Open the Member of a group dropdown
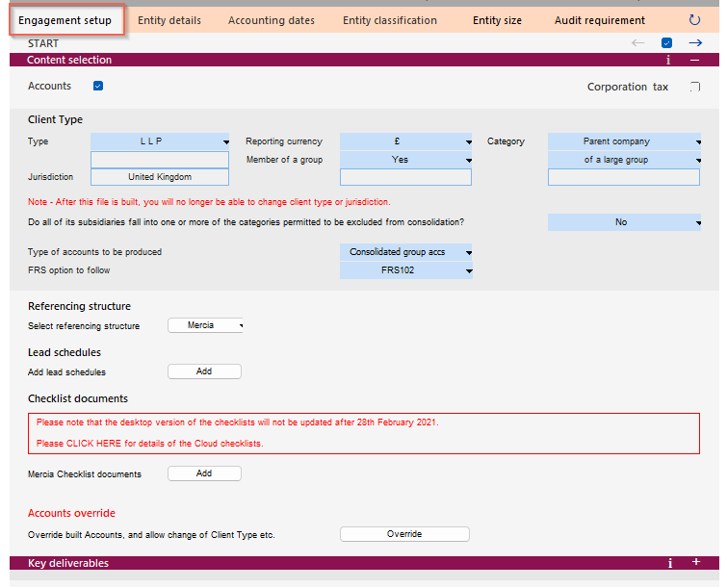The height and width of the screenshot is (588, 727). pyautogui.click(x=405, y=160)
